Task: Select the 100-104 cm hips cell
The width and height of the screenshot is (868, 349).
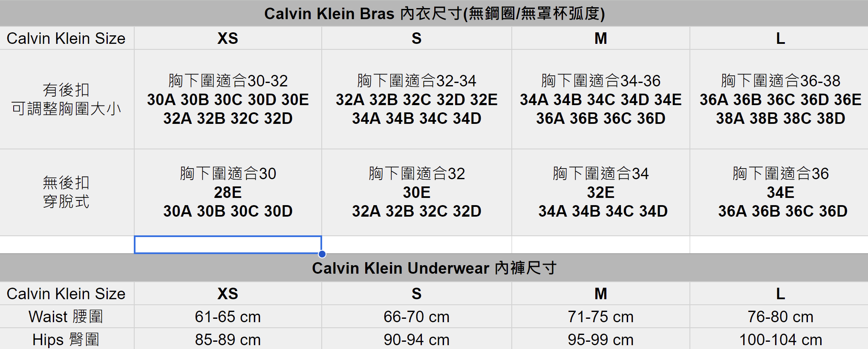Action: coord(779,339)
